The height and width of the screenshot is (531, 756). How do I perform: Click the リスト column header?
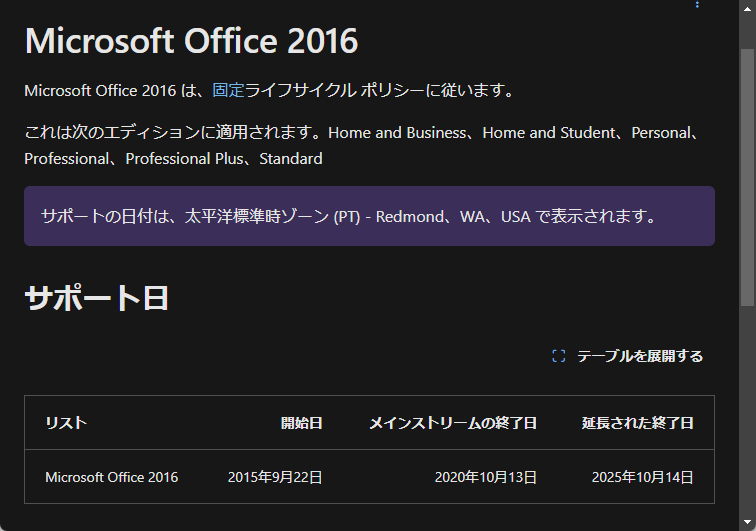point(66,423)
